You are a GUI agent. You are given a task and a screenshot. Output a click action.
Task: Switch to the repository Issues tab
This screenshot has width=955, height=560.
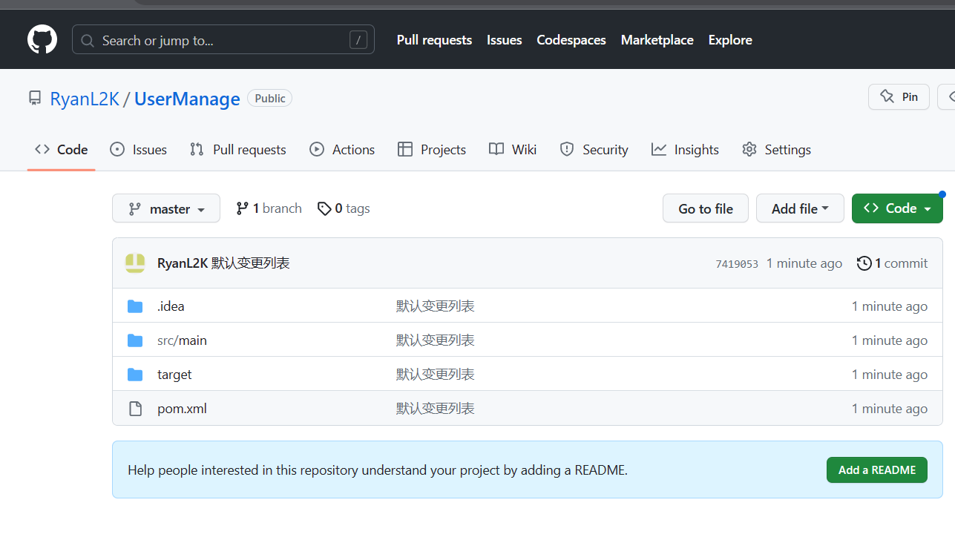(x=138, y=150)
